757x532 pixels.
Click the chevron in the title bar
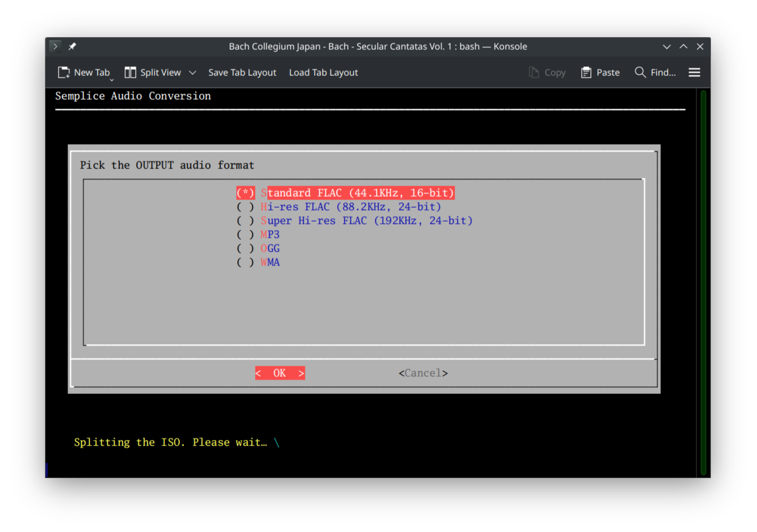pos(667,46)
